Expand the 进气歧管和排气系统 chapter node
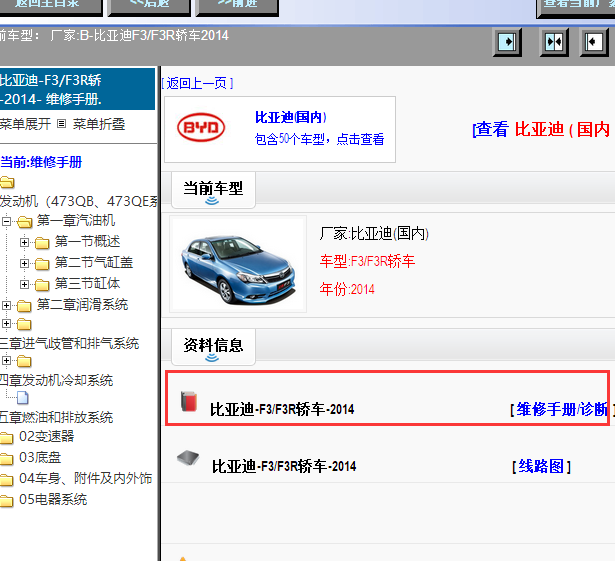615x561 pixels. pyautogui.click(x=6, y=324)
